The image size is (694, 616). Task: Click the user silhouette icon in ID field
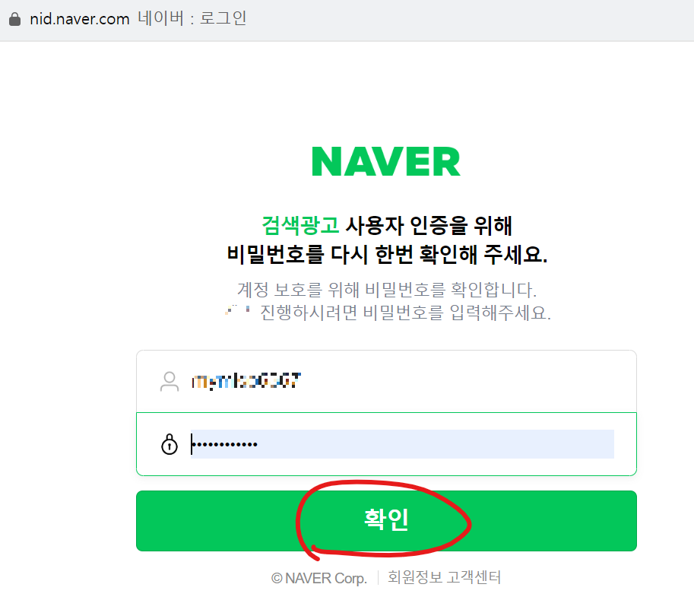pos(169,381)
